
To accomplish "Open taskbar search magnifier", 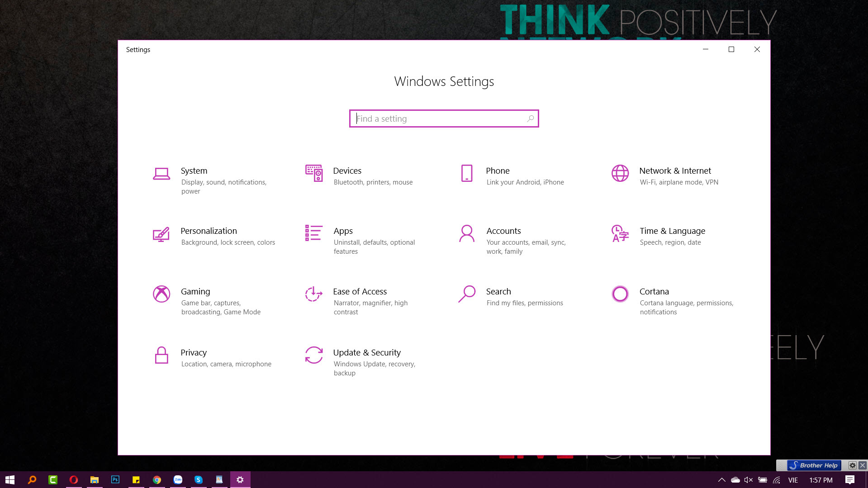I will [x=32, y=479].
